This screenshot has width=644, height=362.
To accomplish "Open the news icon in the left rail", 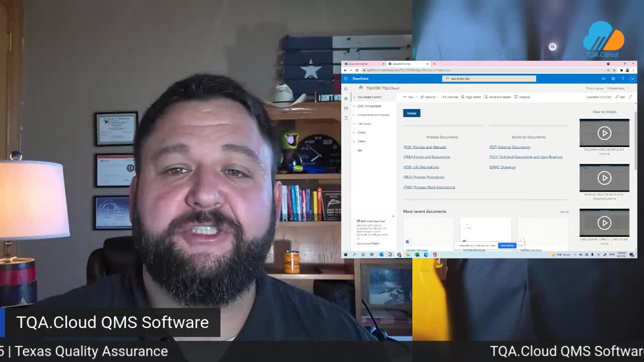I will tap(346, 108).
